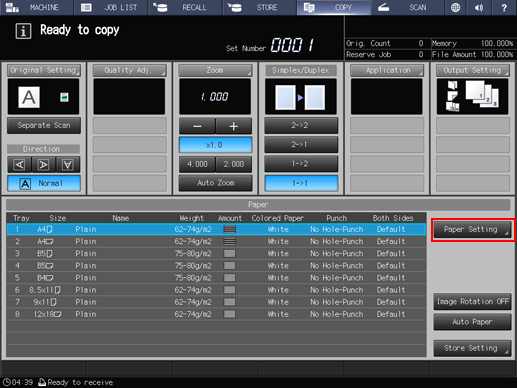Select 2->2 duplex mode
This screenshot has width=517, height=388.
pyautogui.click(x=301, y=125)
